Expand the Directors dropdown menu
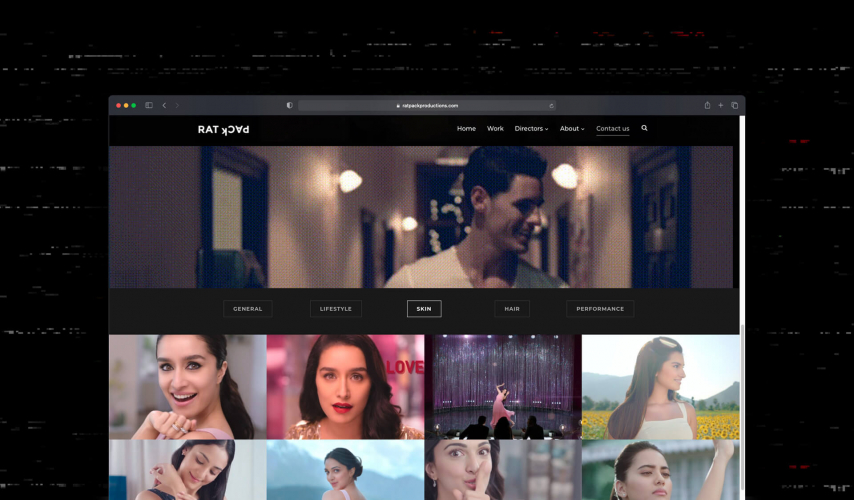Screen dimensions: 854x500 [531, 129]
